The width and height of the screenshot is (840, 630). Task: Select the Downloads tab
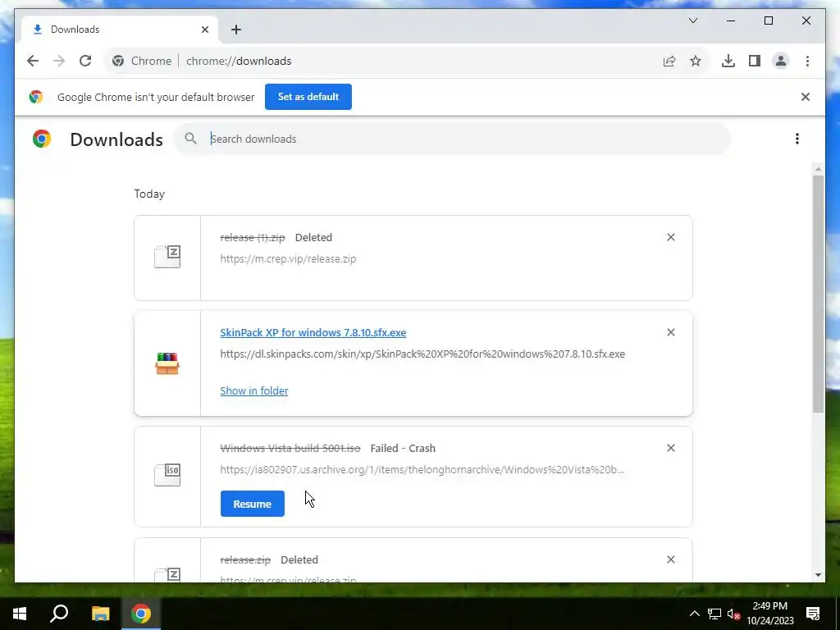click(119, 30)
